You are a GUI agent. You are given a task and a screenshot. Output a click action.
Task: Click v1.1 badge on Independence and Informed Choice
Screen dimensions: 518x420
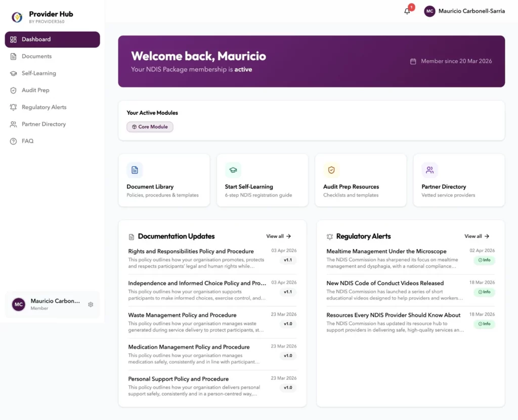(288, 292)
